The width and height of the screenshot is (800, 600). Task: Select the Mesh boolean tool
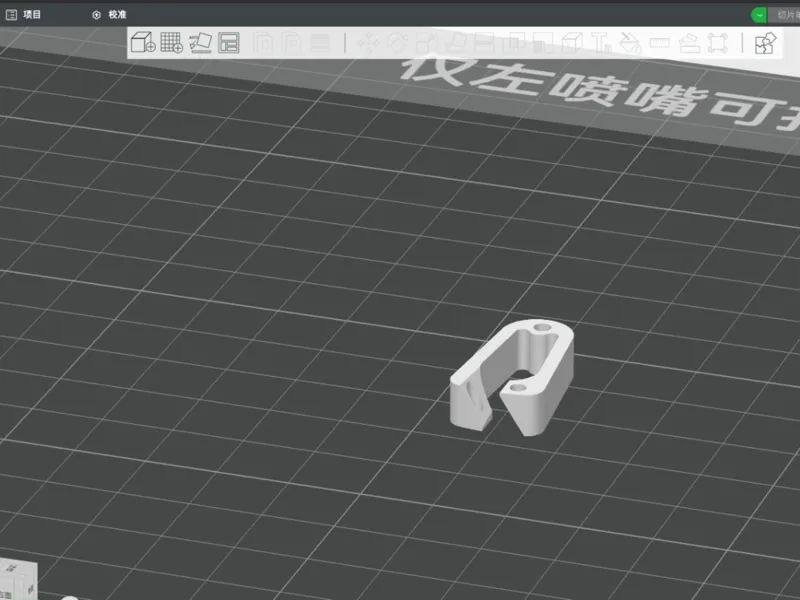[x=514, y=43]
